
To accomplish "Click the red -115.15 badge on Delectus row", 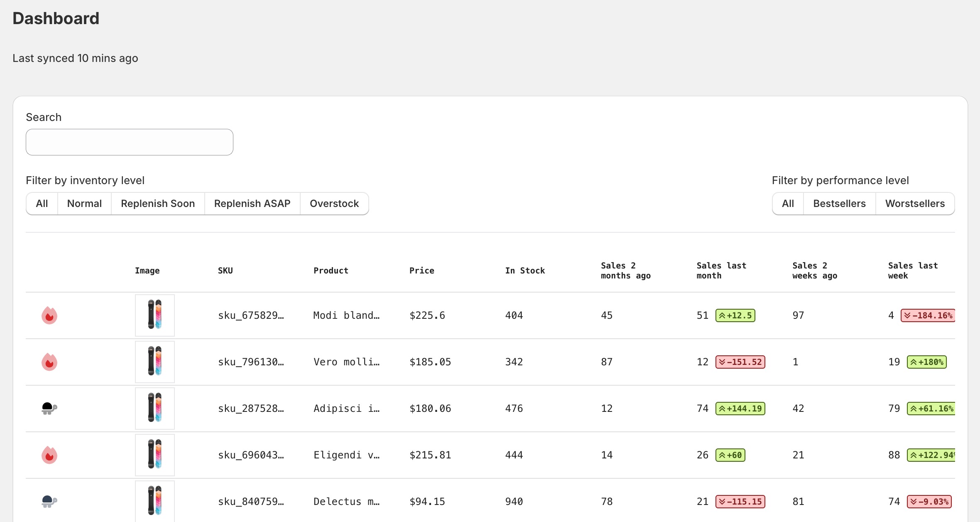I will coord(740,502).
